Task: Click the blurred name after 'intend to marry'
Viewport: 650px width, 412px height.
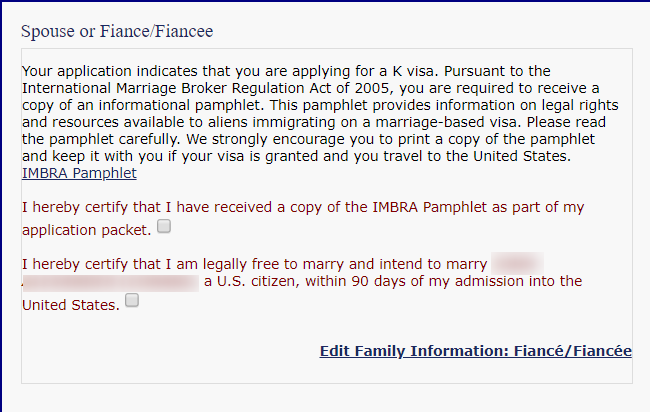Action: (517, 263)
